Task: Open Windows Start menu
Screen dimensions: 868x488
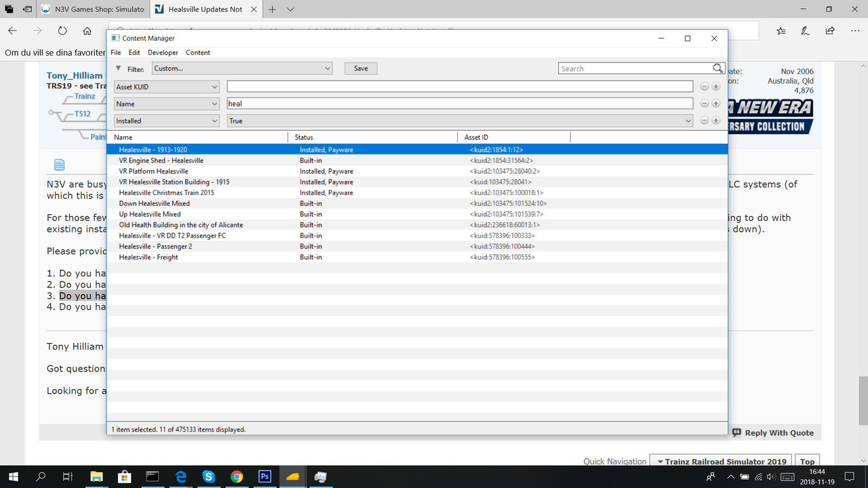Action: click(x=13, y=476)
